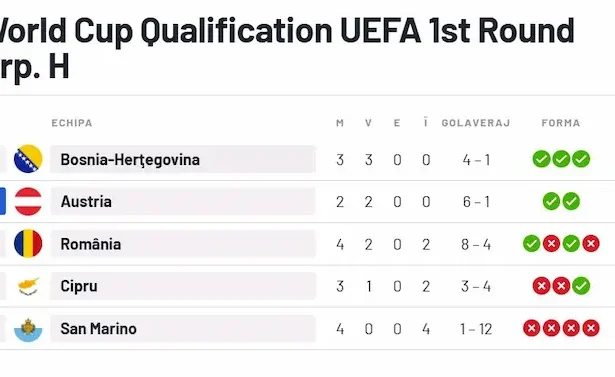
Task: Click the Austria flag icon
Action: [x=28, y=202]
